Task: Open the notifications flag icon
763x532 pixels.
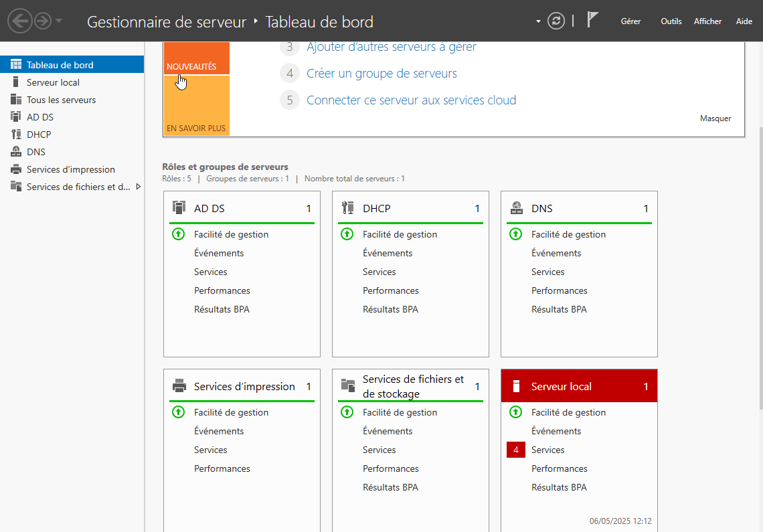Action: point(592,20)
